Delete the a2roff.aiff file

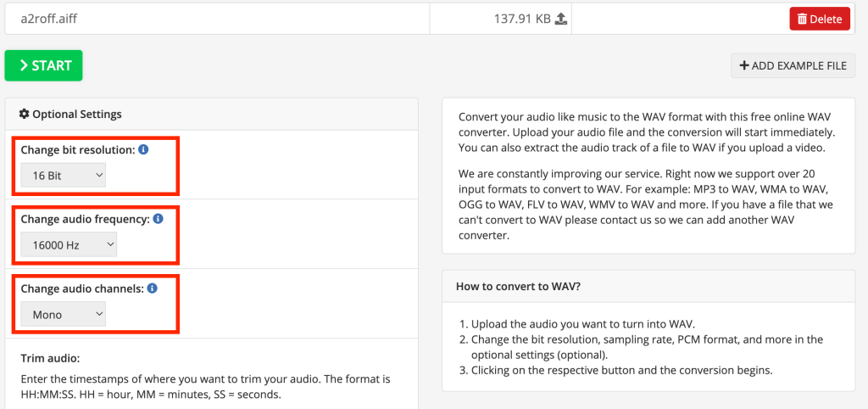pyautogui.click(x=819, y=19)
